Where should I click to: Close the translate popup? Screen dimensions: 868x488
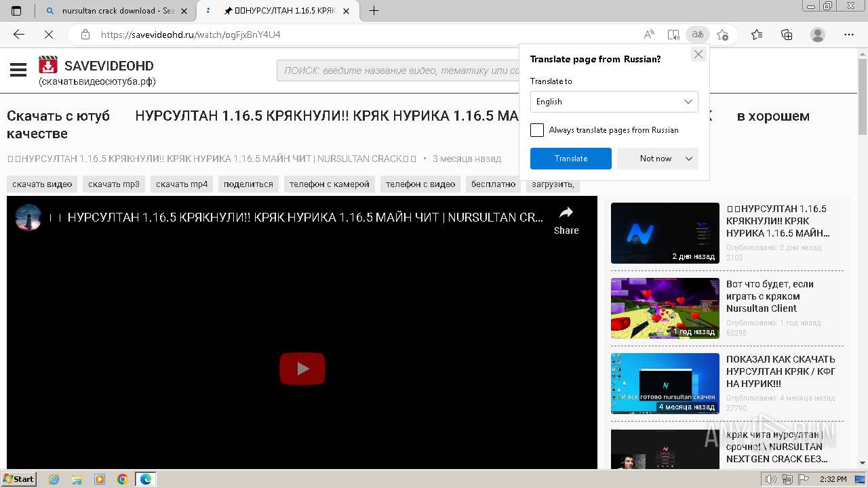click(x=698, y=54)
